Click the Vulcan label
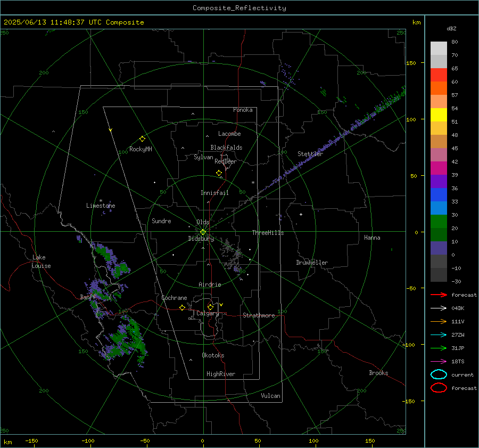 click(x=271, y=396)
